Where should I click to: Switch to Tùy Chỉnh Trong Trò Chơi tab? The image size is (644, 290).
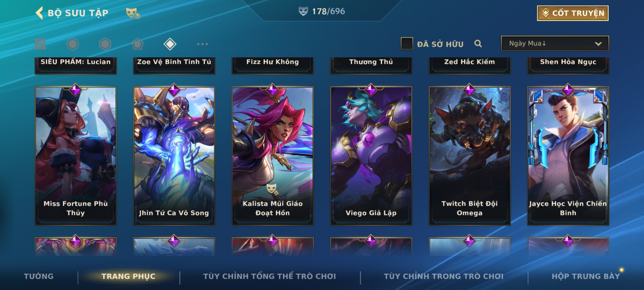click(x=444, y=276)
